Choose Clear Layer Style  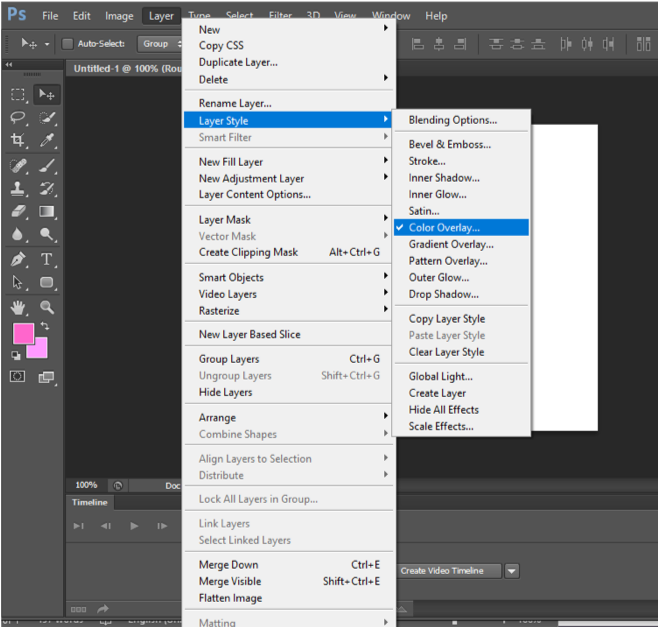click(x=461, y=352)
